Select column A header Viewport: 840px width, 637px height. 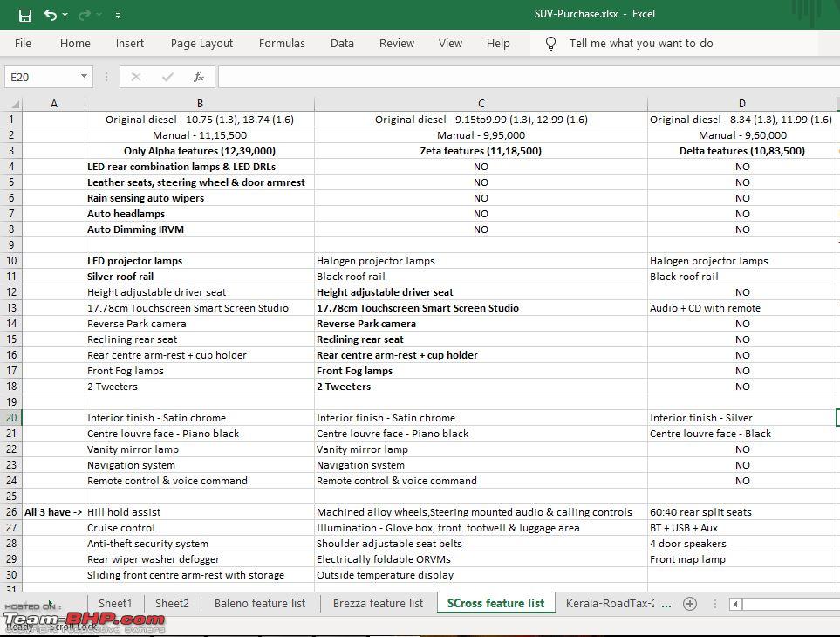(x=53, y=103)
